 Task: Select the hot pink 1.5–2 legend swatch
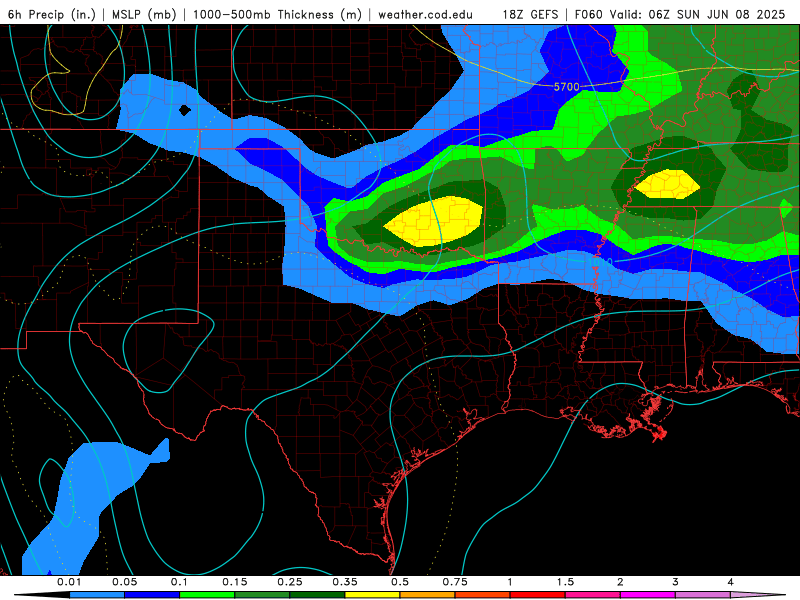[x=593, y=595]
